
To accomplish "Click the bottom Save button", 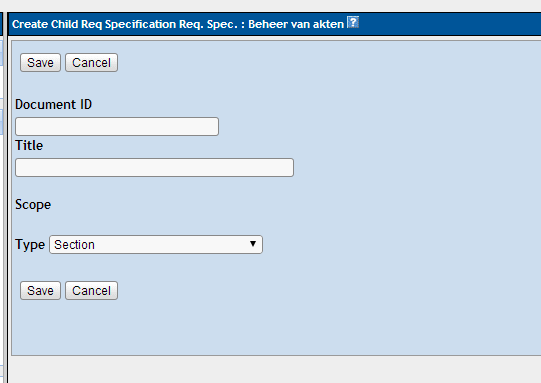I will coord(40,291).
